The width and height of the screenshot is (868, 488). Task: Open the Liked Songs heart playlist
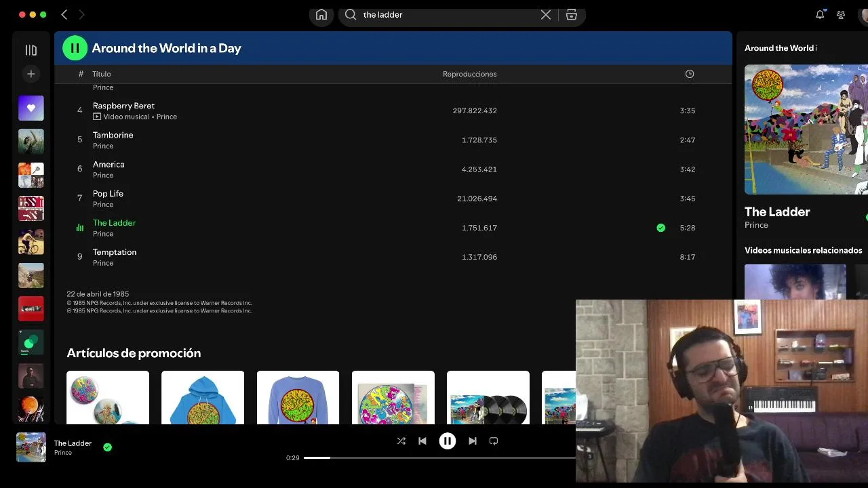(x=31, y=108)
